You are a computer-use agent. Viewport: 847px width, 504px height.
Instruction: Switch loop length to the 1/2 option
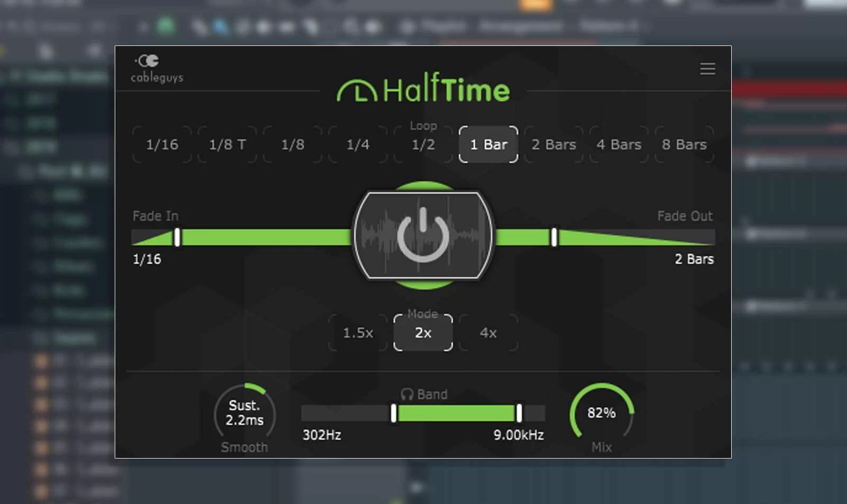(422, 144)
